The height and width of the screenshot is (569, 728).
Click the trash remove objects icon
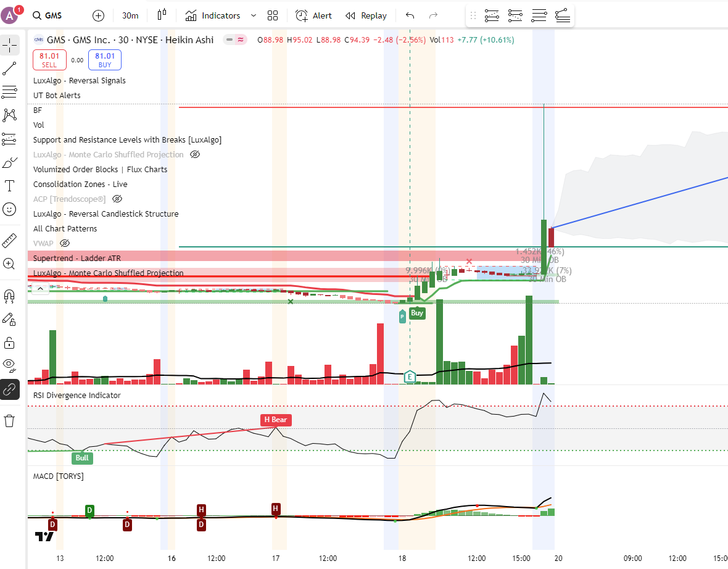9,421
